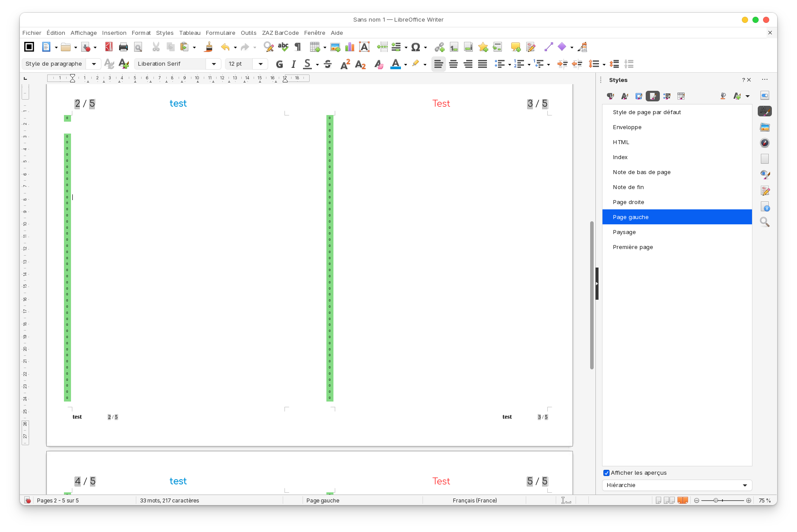The image size is (797, 532).
Task: Expand font color dropdown arrow
Action: click(x=405, y=65)
